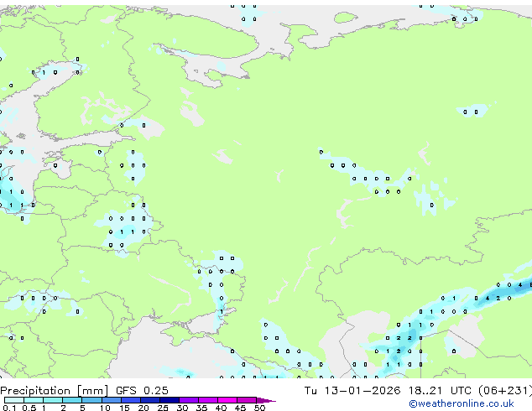Click the 'GFS 0.25' model label
Viewport: 532px width, 411px height.
tap(142, 391)
